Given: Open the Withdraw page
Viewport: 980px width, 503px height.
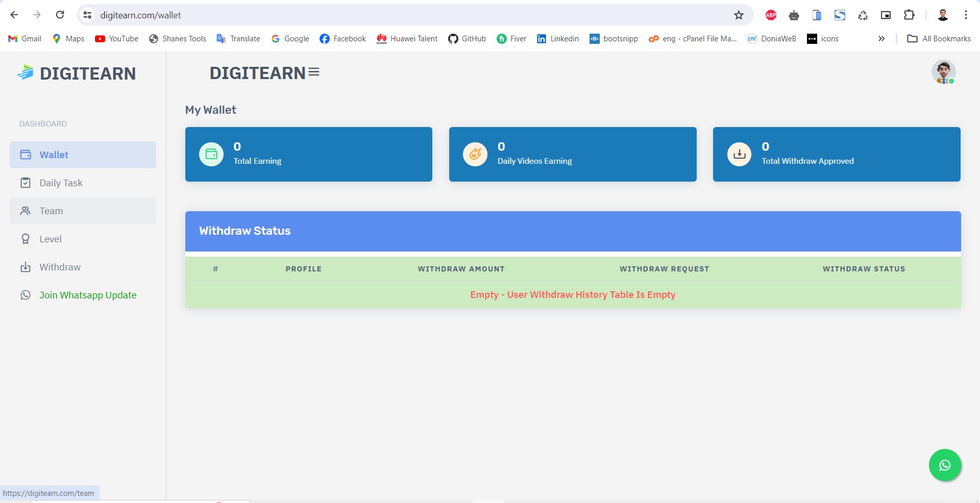Looking at the screenshot, I should pyautogui.click(x=83, y=267).
